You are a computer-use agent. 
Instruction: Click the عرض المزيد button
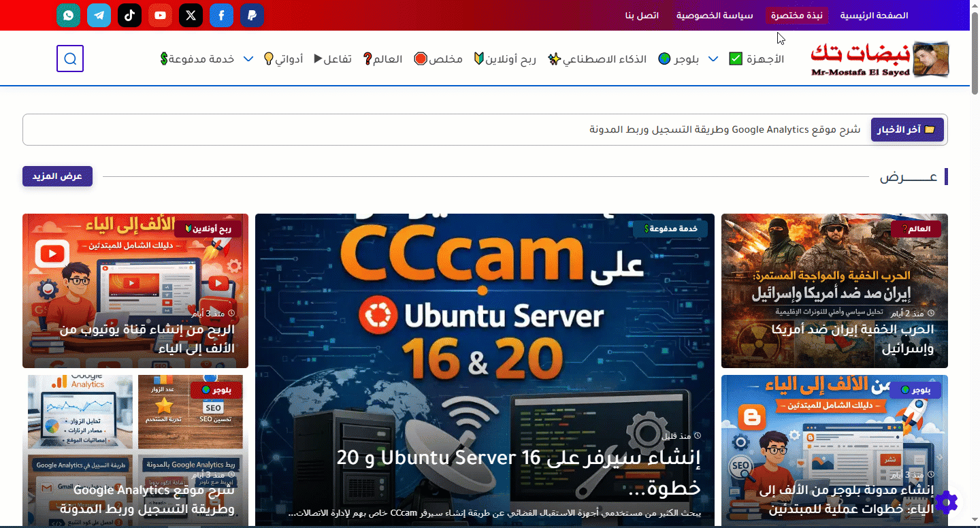coord(57,176)
